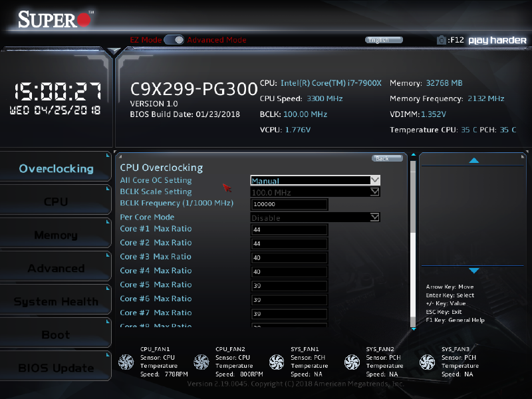Open the All Core OC Setting dropdown
The width and height of the screenshot is (532, 399).
[315, 180]
